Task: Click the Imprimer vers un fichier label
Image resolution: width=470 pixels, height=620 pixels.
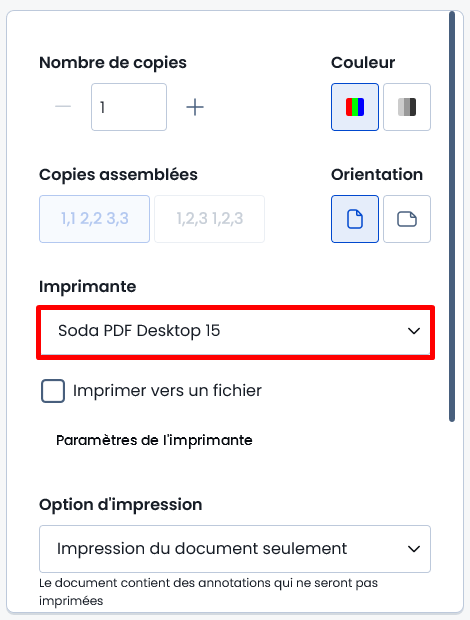Action: pyautogui.click(x=167, y=391)
